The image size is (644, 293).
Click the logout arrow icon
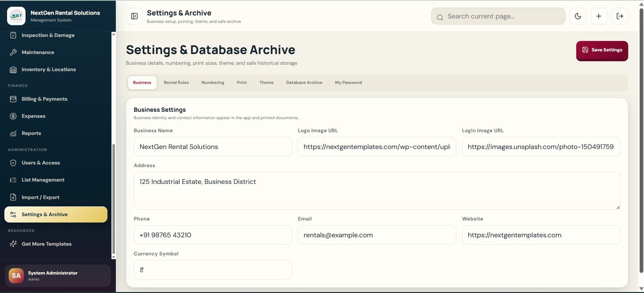(620, 16)
